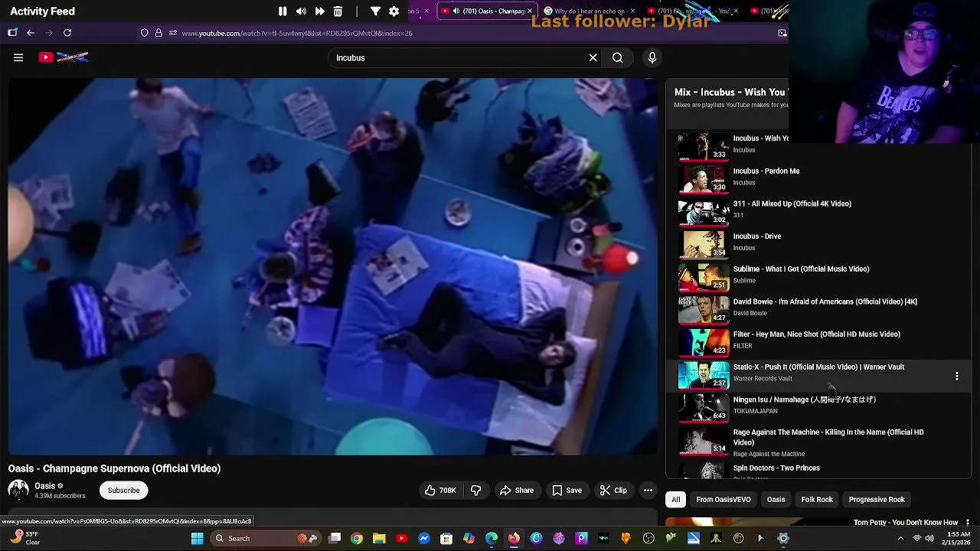
Task: Reload the YouTube page
Action: pos(67,33)
